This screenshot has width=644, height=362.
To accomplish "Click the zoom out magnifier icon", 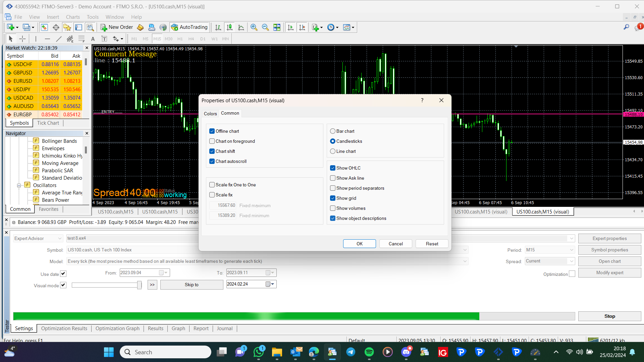I will (265, 27).
